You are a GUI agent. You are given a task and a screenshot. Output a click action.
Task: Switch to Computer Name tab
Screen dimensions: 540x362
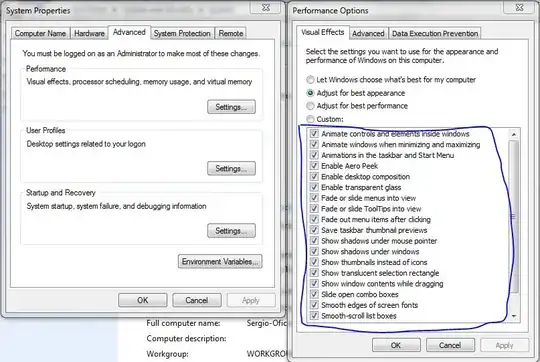[x=40, y=33]
